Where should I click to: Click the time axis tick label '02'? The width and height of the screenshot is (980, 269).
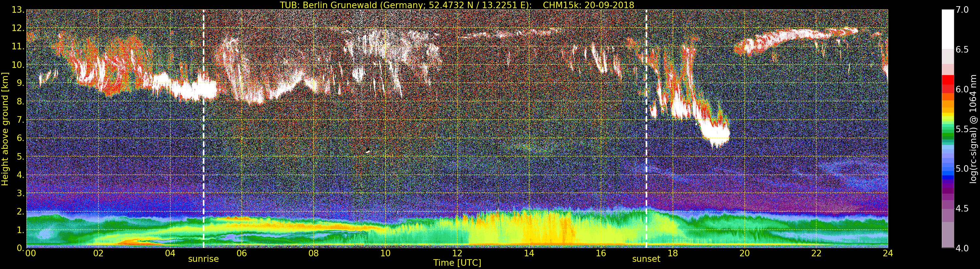98,253
